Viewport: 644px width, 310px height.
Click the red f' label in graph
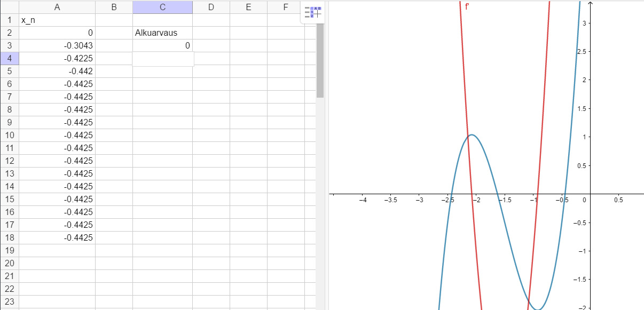click(467, 6)
